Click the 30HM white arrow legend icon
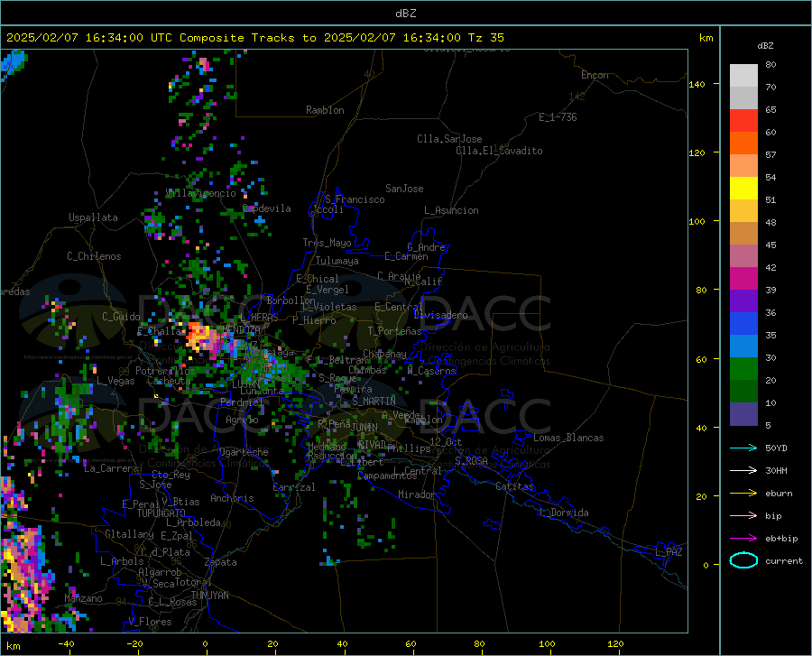Screen dimensions: 812x656 [743, 471]
